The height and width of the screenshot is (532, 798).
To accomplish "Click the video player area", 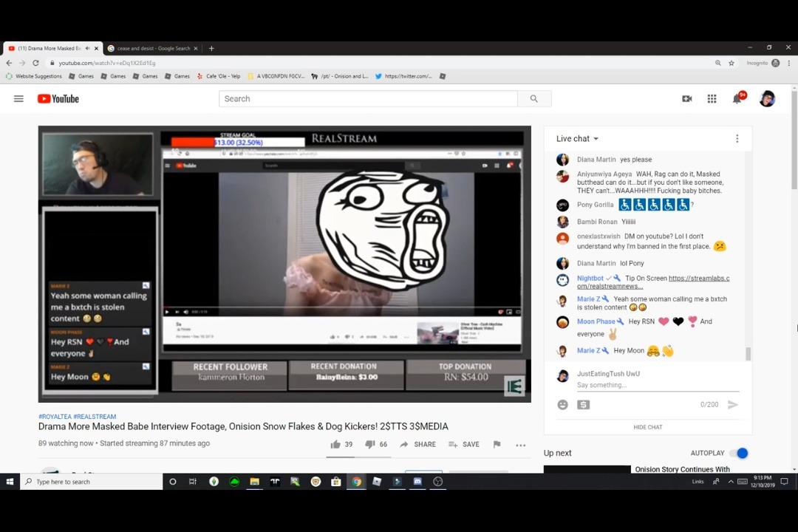I will 284,265.
